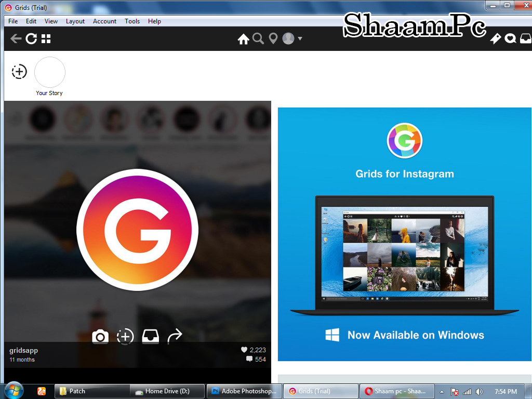This screenshot has height=399, width=532.
Task: Like the post via the heart count icon
Action: coord(244,350)
